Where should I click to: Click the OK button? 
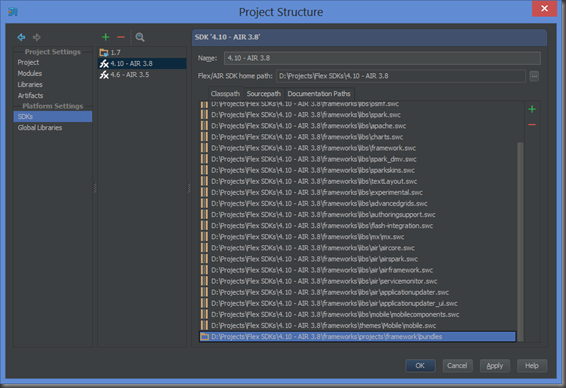[420, 366]
